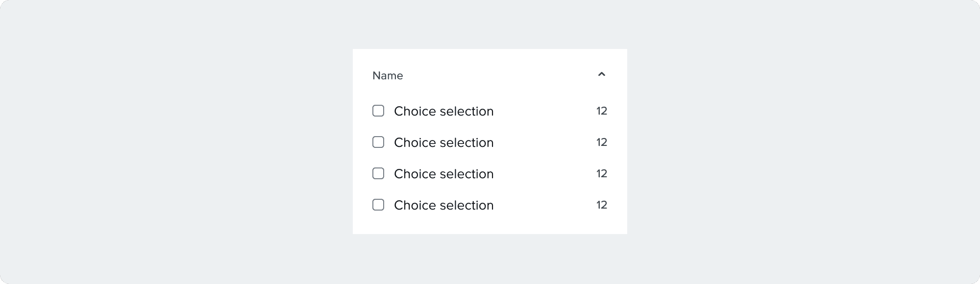Image resolution: width=980 pixels, height=284 pixels.
Task: Tick the second Choice selection checkbox
Action: [378, 142]
